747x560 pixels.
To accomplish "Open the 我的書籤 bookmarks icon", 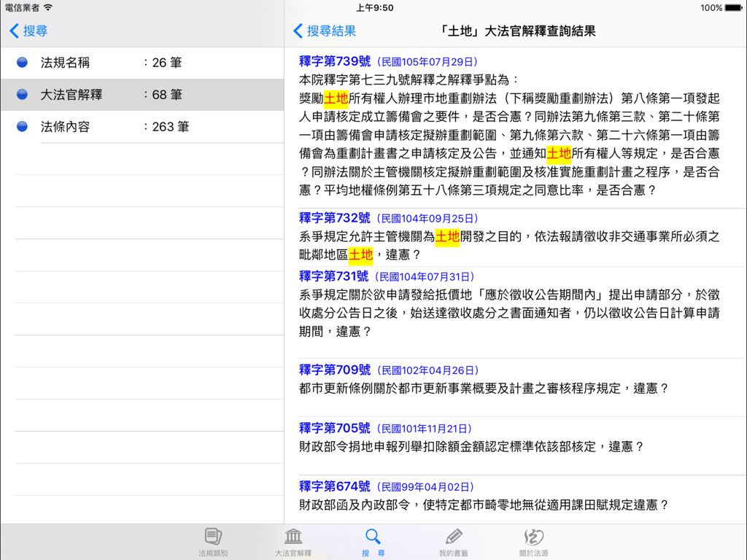I will 454,535.
